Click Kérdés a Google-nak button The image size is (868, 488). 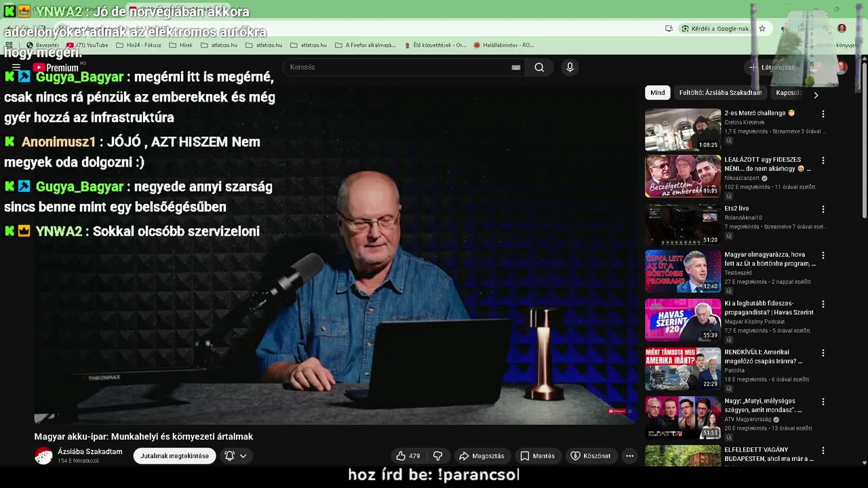click(715, 28)
